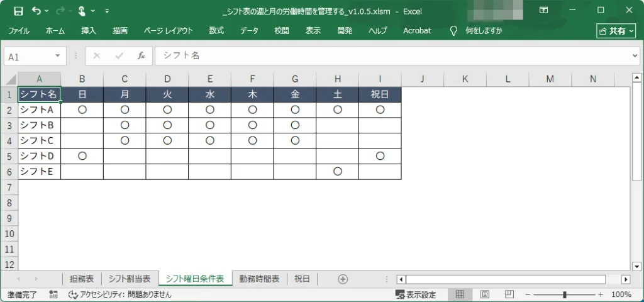
Task: Click the formula bar showing シフト名
Action: pos(392,56)
